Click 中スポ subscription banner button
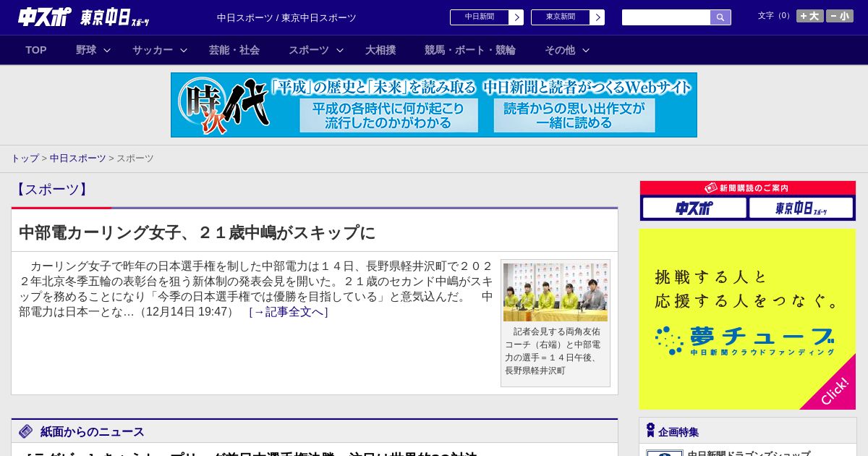Screen dimensions: 868x456 694,208
